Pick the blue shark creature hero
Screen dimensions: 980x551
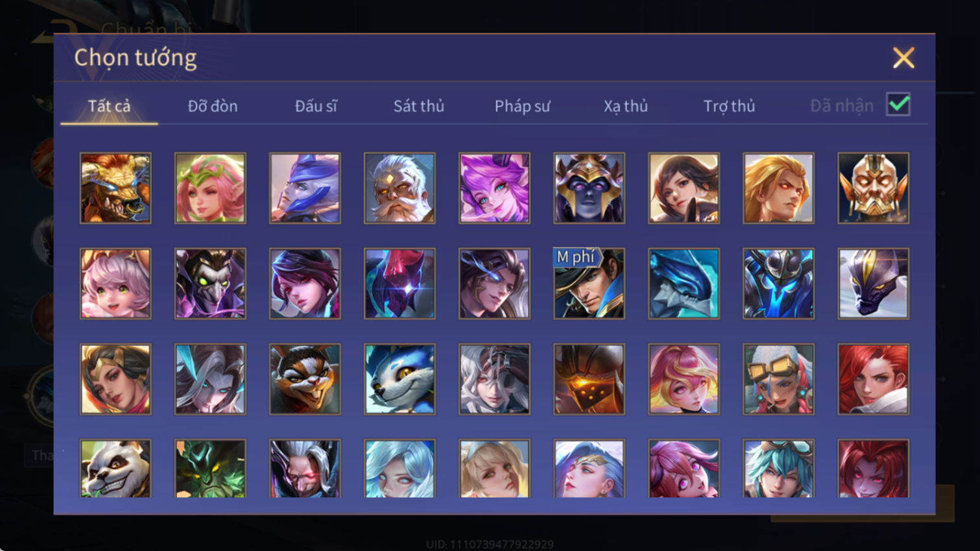684,284
